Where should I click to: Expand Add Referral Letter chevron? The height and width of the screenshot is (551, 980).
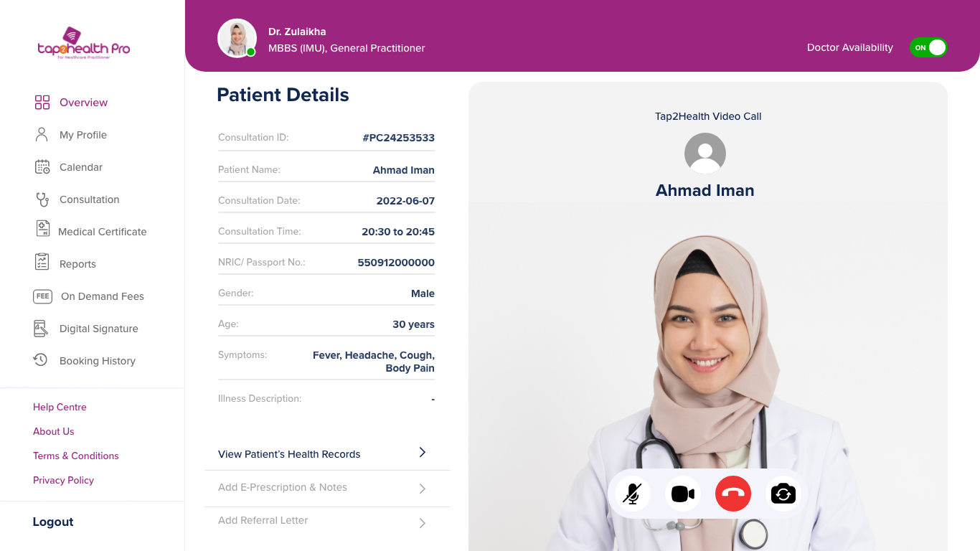click(x=423, y=523)
